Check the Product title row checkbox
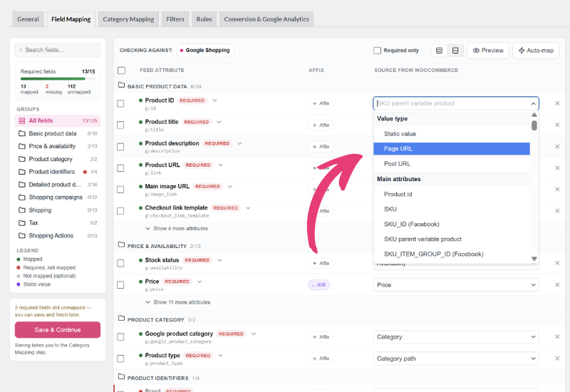The image size is (570, 392). click(x=120, y=125)
